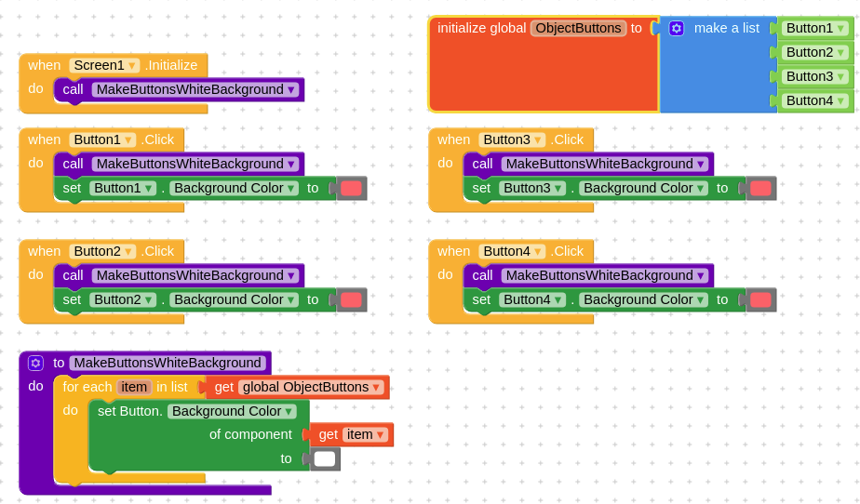
Task: Edit the MakeButtonsWhiteBackground procedure name field
Action: [x=168, y=363]
